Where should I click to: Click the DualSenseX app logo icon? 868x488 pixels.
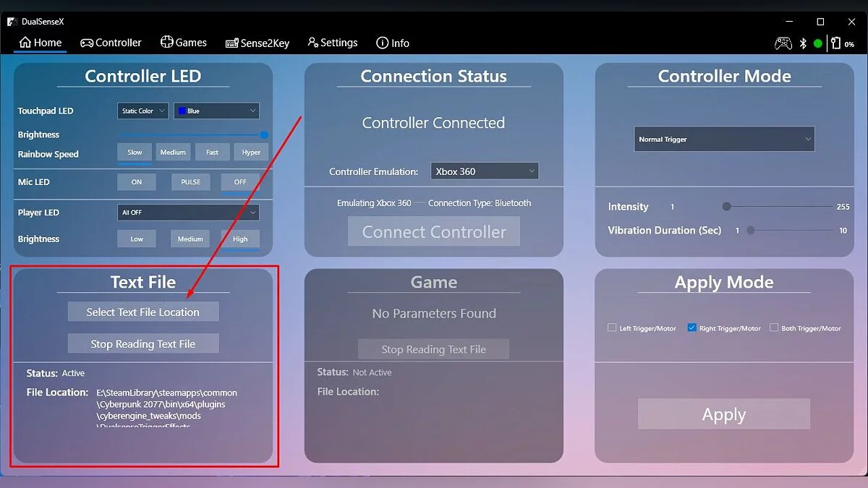pyautogui.click(x=12, y=22)
